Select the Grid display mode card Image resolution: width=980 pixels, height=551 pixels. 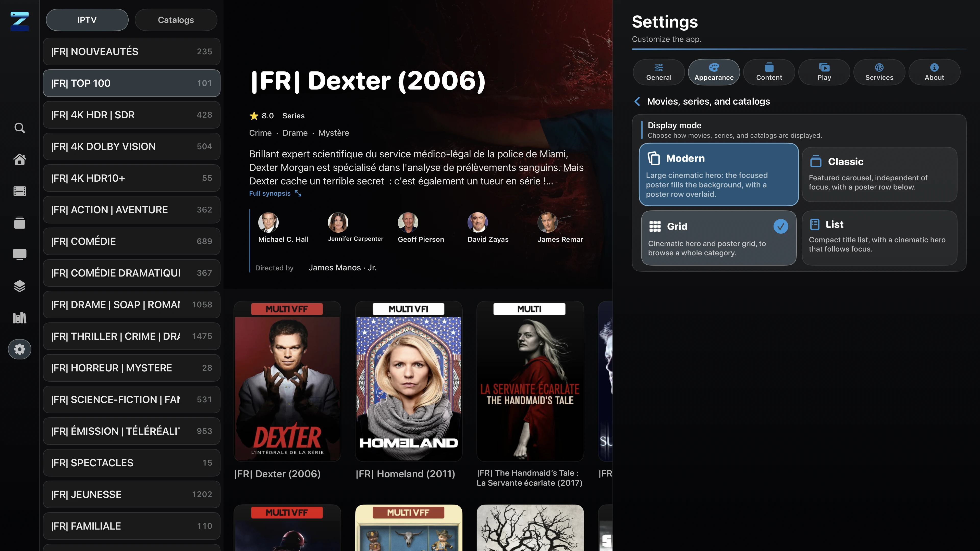pyautogui.click(x=719, y=238)
